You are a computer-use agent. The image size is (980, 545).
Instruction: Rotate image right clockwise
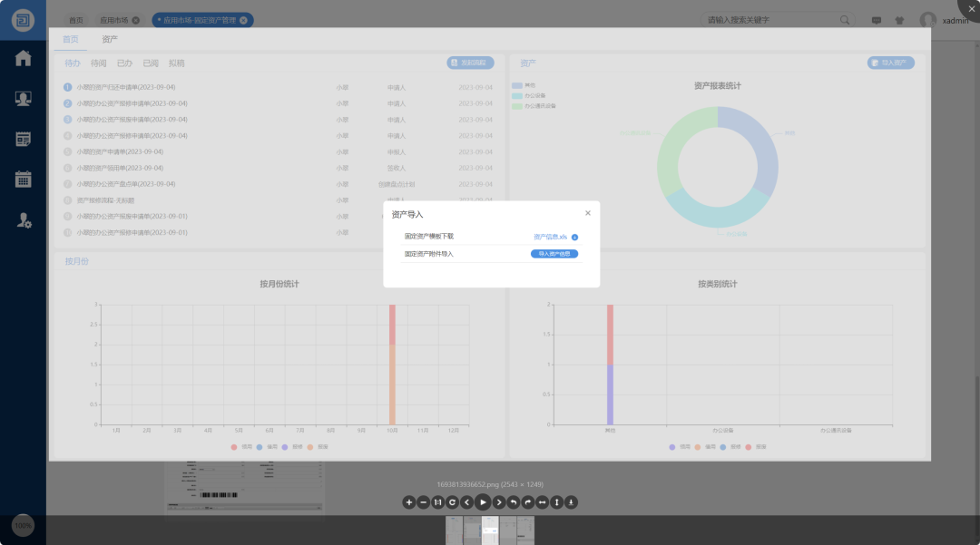527,501
